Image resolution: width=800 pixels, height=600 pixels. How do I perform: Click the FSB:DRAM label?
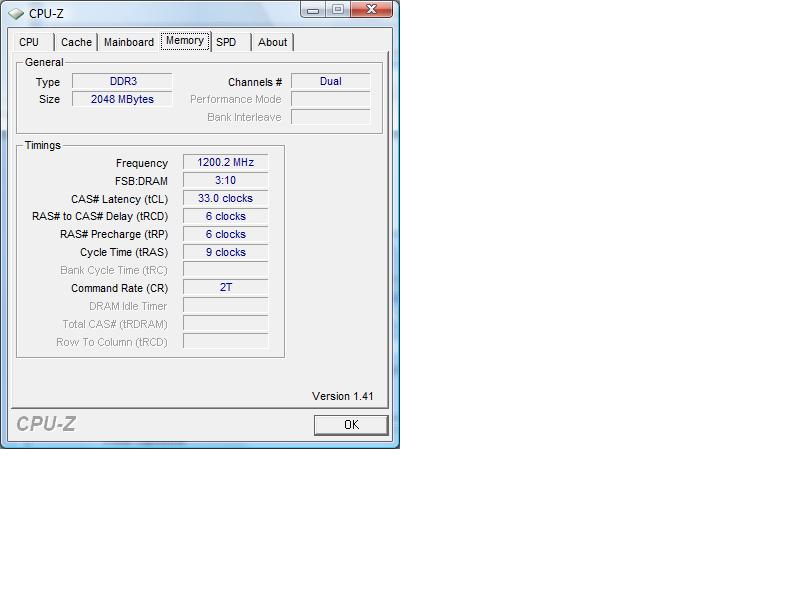[x=141, y=181]
